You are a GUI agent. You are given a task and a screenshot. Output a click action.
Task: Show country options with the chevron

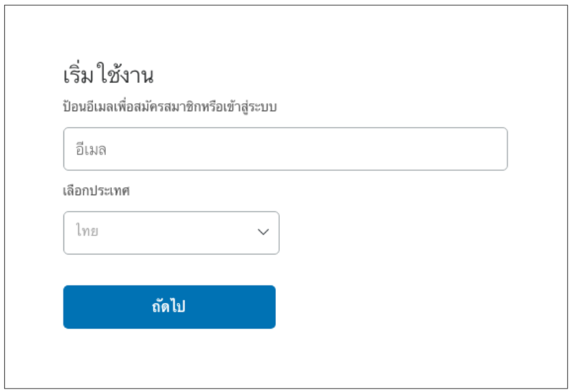[x=263, y=231]
